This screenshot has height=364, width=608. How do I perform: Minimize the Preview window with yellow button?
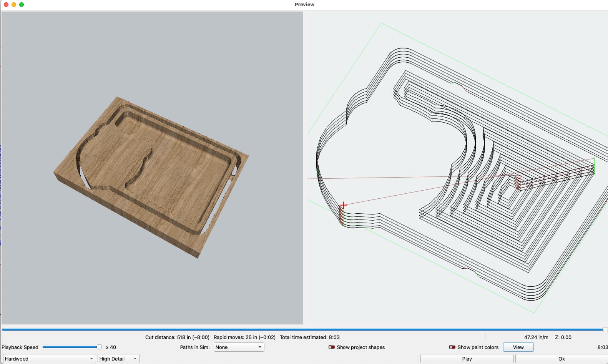click(14, 5)
